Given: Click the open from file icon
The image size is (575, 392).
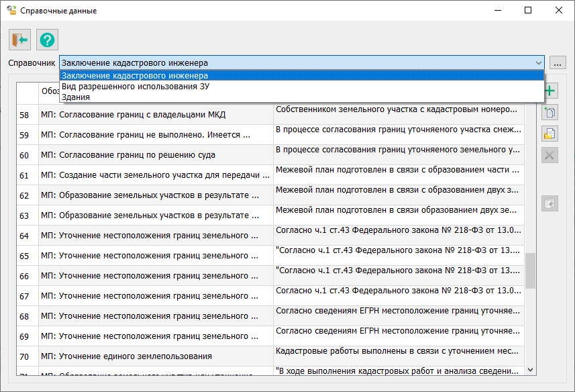Looking at the screenshot, I should (550, 134).
